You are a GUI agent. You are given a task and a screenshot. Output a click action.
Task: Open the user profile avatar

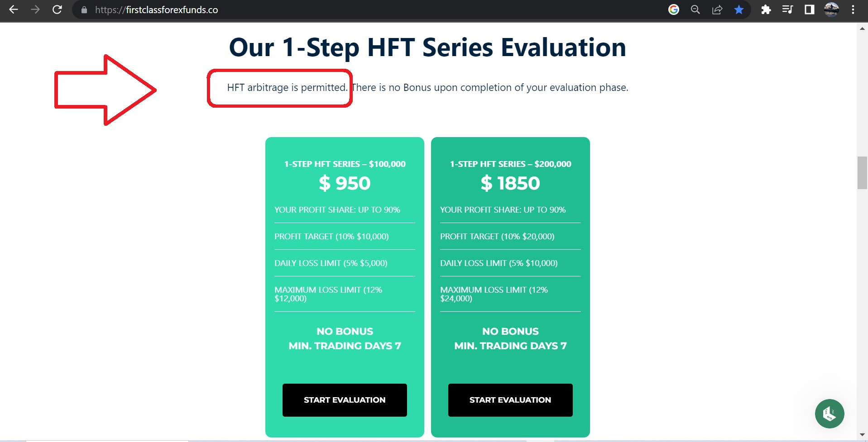click(831, 10)
